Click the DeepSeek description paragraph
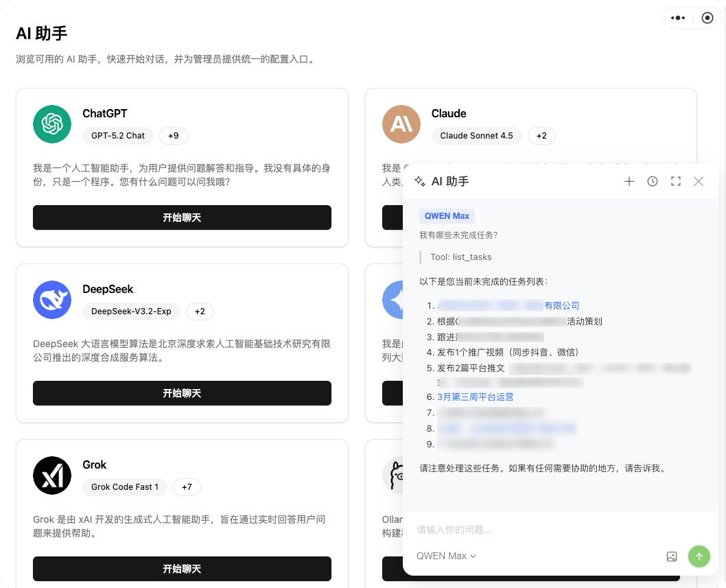The image size is (726, 588). click(x=181, y=351)
